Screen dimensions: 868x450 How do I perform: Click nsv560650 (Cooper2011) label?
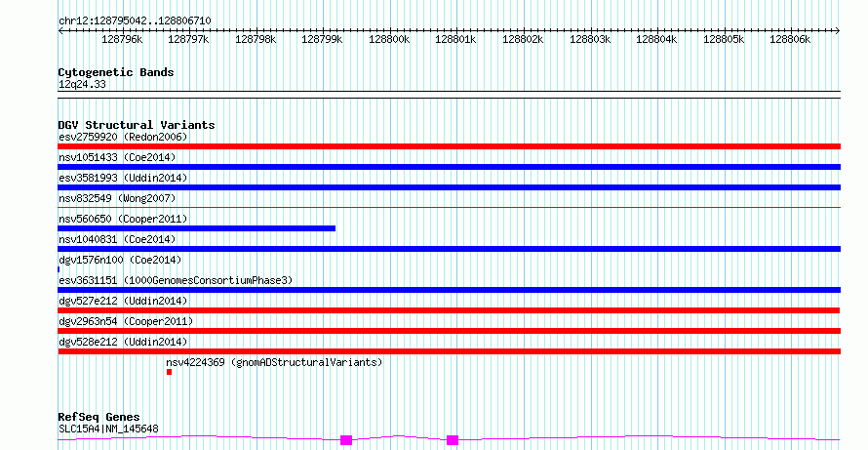point(123,219)
